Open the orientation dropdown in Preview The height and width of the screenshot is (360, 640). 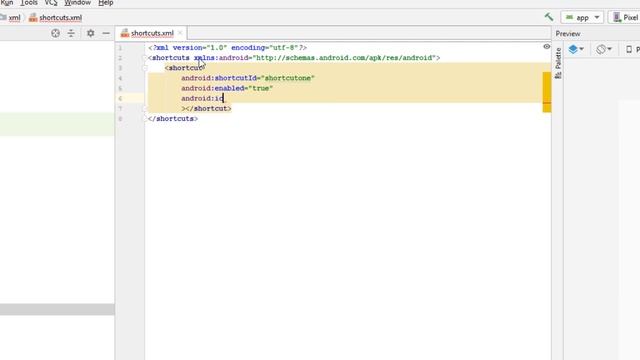pyautogui.click(x=604, y=49)
